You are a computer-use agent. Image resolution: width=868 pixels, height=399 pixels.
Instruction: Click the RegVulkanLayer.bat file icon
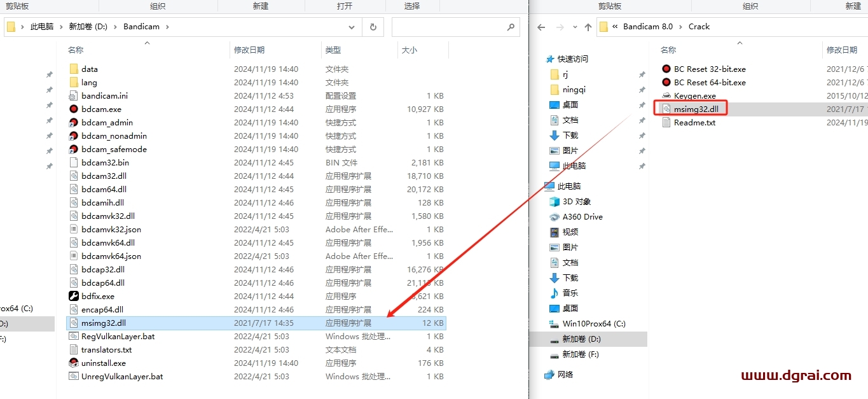pyautogui.click(x=73, y=336)
